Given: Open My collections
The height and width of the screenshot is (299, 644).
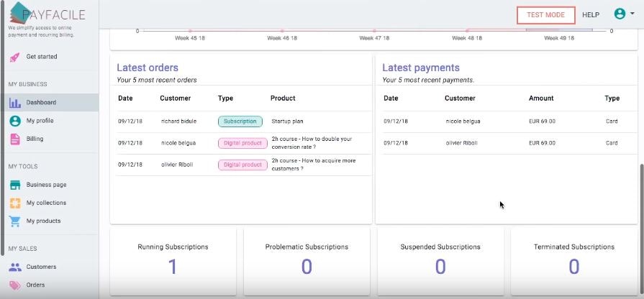Looking at the screenshot, I should [x=46, y=203].
